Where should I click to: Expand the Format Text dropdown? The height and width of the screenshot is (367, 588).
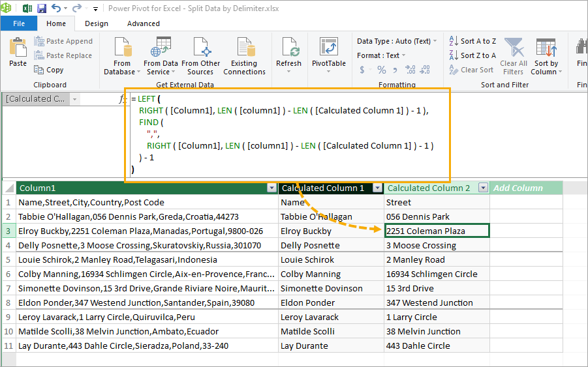point(404,55)
